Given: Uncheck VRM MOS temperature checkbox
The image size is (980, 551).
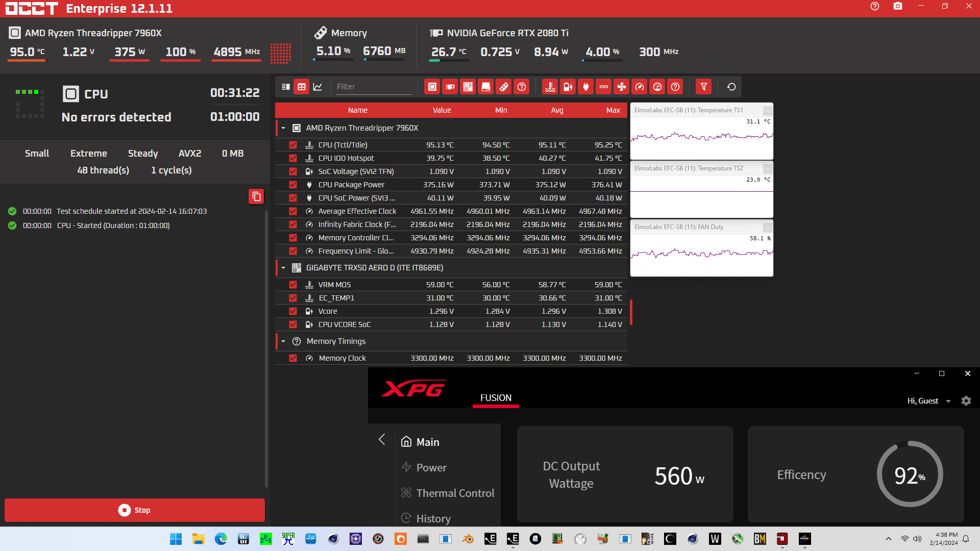Looking at the screenshot, I should (293, 285).
